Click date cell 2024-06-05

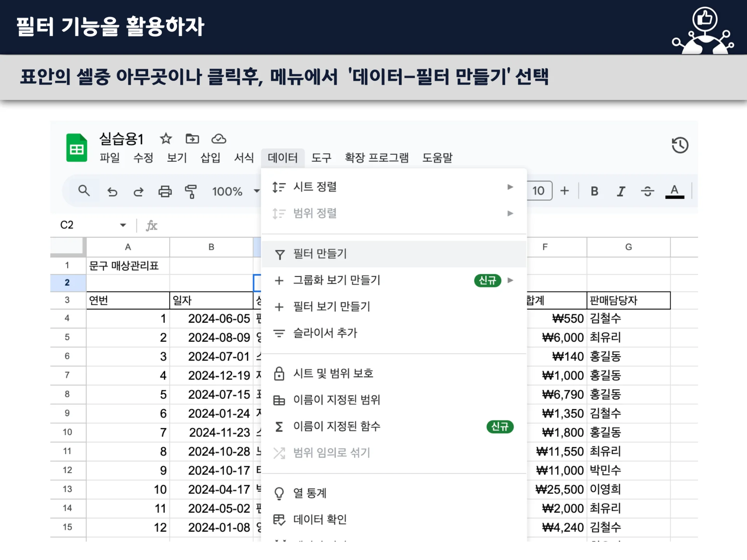point(211,318)
